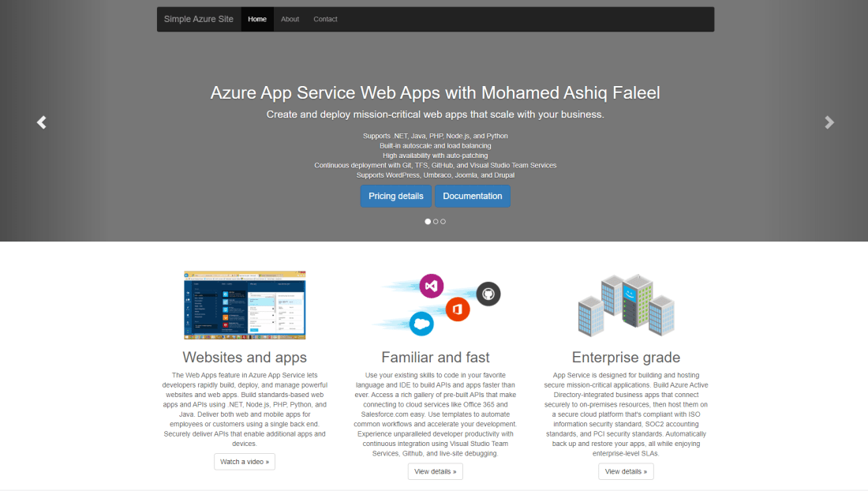Click View details under Familiar and fast
This screenshot has height=491, width=868.
click(x=436, y=471)
